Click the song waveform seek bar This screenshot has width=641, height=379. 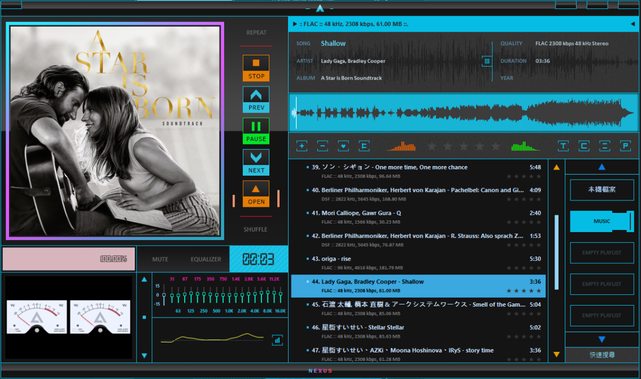coord(464,113)
